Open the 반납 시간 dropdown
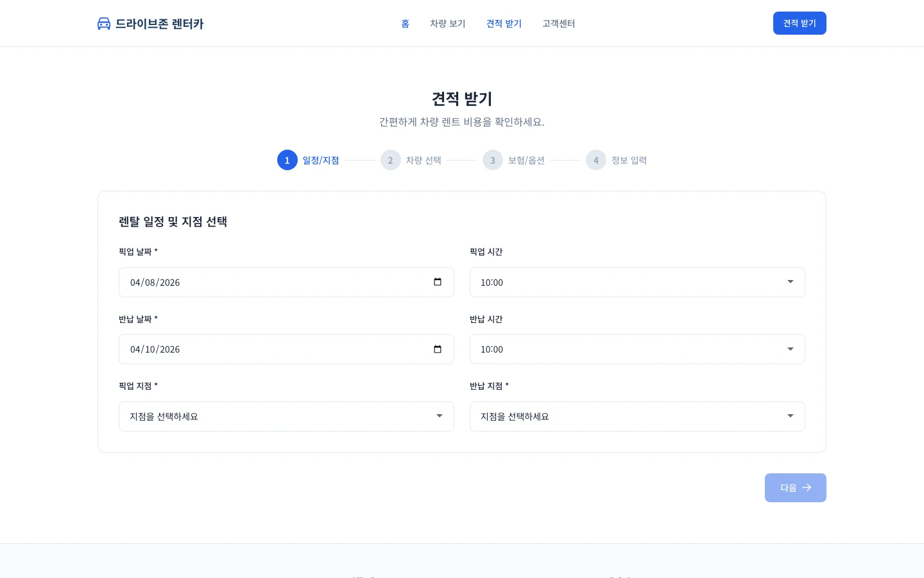This screenshot has width=924, height=578. 637,349
